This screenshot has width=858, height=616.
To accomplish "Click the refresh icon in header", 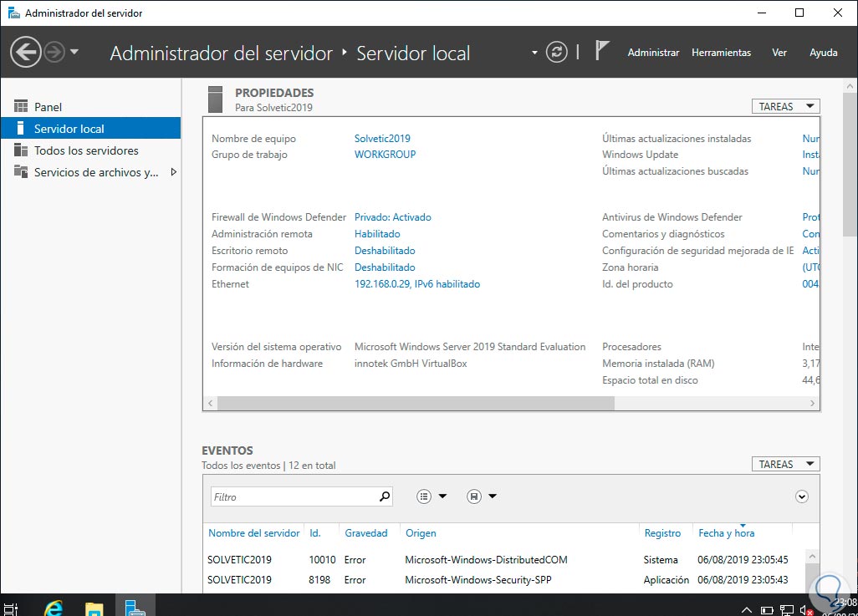I will pyautogui.click(x=556, y=53).
